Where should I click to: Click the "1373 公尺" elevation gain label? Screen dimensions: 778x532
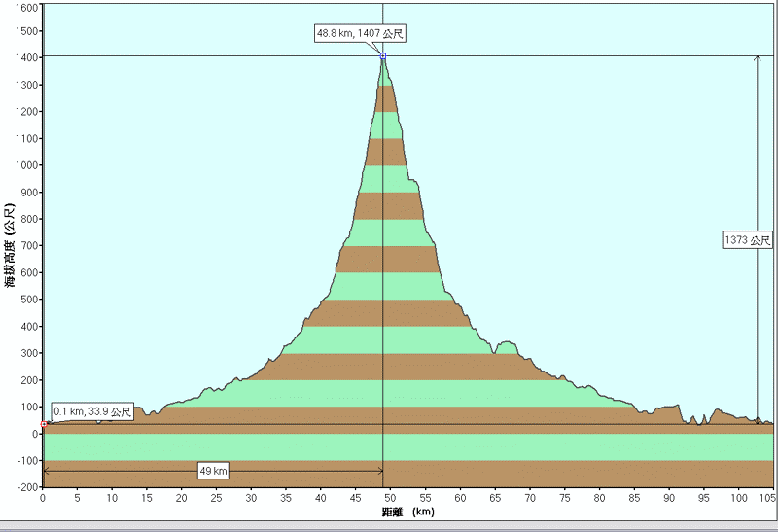point(748,239)
